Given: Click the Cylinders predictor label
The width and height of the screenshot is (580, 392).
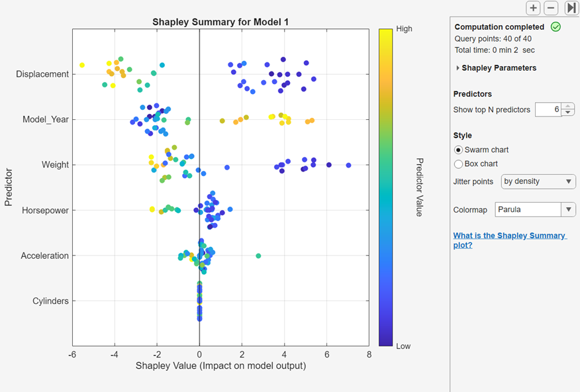Looking at the screenshot, I should pyautogui.click(x=51, y=301).
